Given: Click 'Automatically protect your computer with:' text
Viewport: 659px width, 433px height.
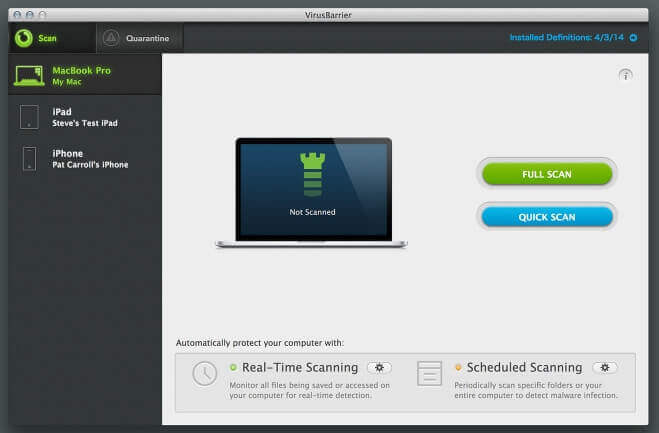Looking at the screenshot, I should (x=260, y=343).
